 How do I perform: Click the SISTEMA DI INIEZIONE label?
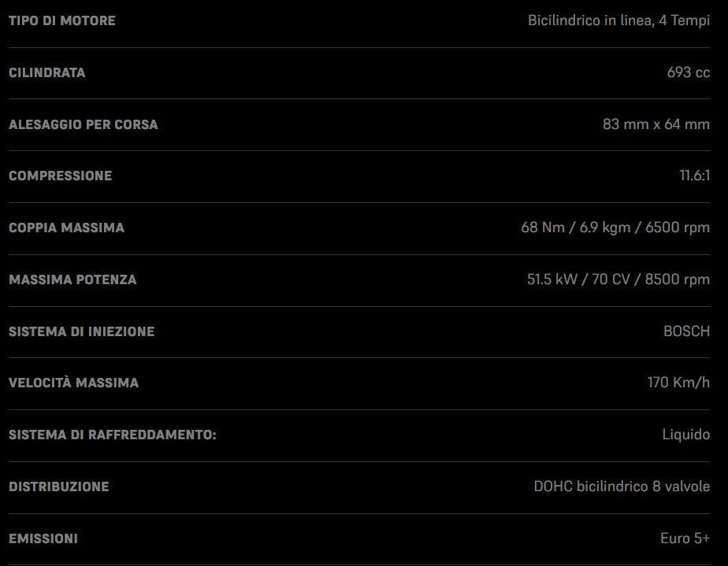(82, 331)
